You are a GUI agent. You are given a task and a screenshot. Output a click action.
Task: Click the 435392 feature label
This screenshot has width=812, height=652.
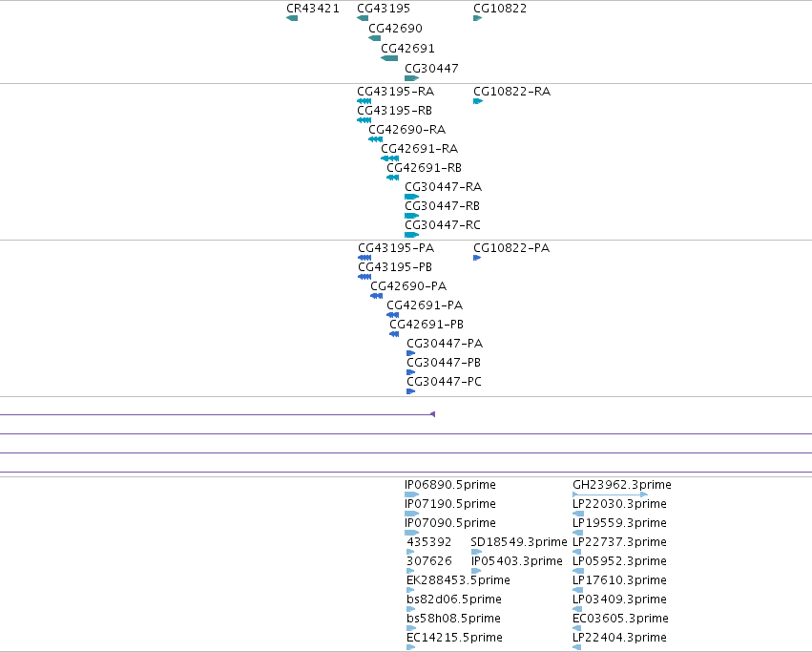[x=428, y=542]
